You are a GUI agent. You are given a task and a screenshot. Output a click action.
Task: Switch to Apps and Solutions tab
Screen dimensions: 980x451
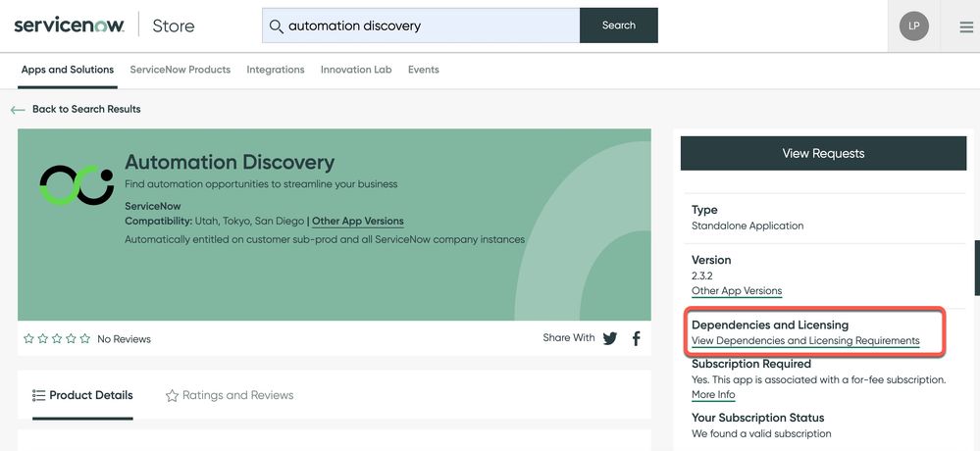(68, 70)
